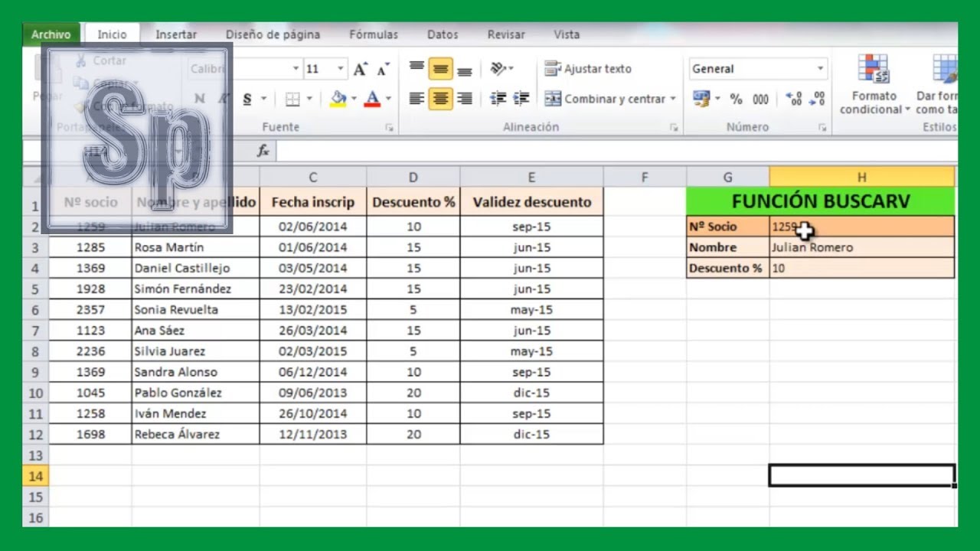This screenshot has width=980, height=551.
Task: Apply thousands separator 000 style
Action: click(x=760, y=99)
